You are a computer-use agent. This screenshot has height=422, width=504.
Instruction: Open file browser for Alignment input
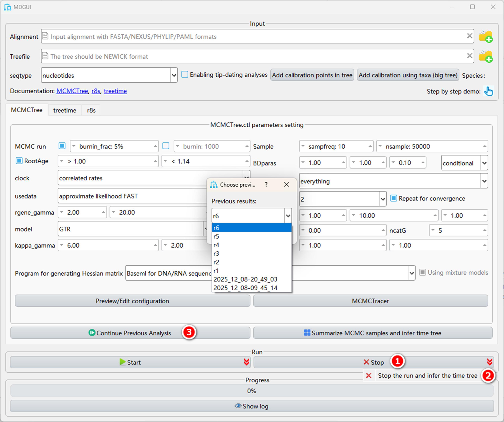485,37
